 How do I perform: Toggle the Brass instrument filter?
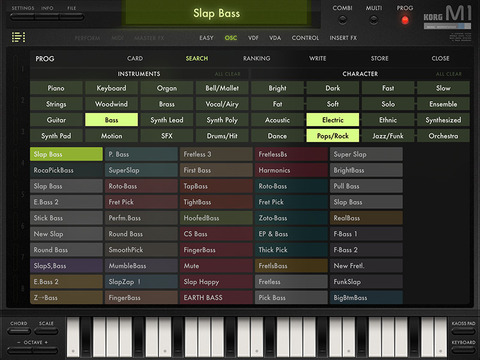(x=167, y=104)
